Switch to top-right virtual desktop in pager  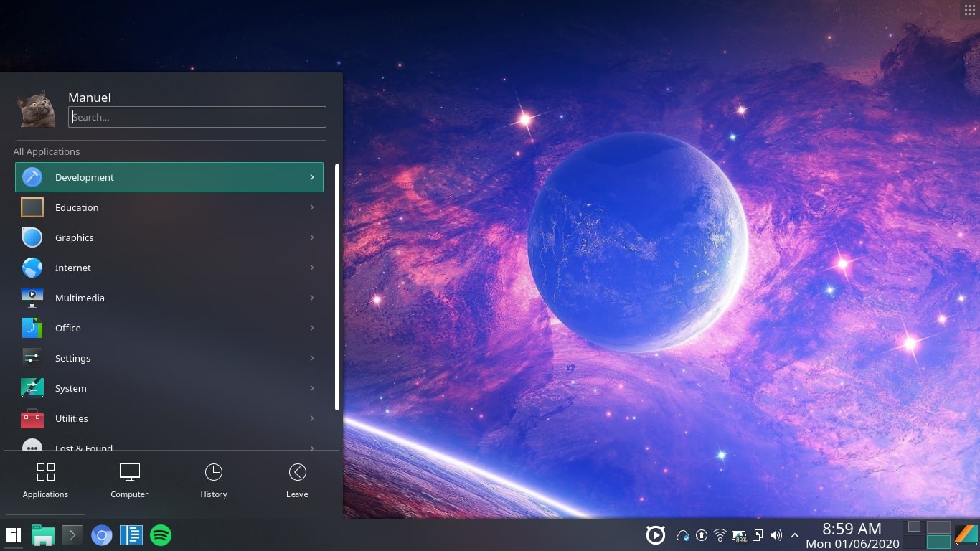click(938, 527)
